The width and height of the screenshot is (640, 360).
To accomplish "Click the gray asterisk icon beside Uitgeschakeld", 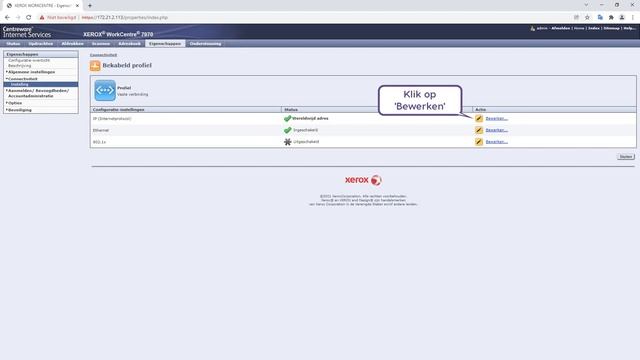I will [x=287, y=142].
